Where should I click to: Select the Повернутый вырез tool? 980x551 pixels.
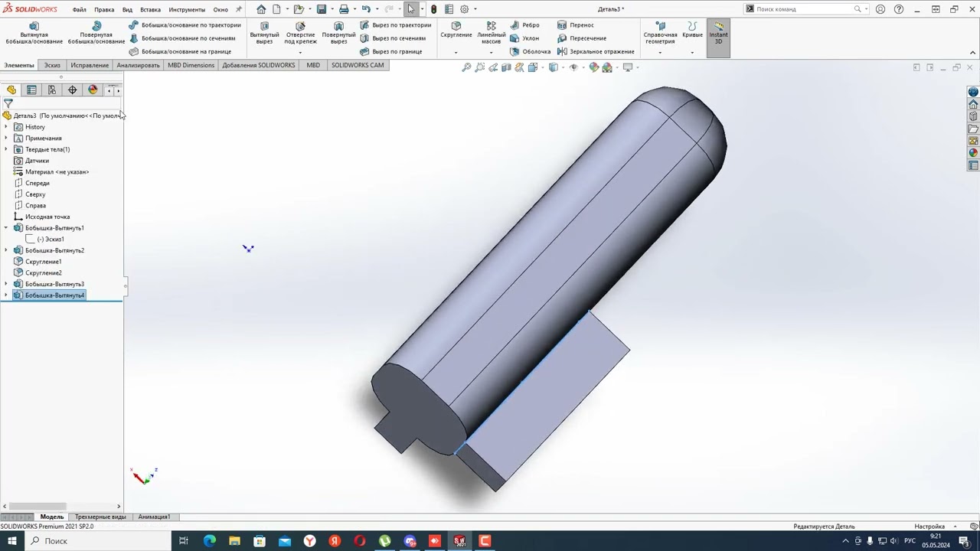pos(338,34)
